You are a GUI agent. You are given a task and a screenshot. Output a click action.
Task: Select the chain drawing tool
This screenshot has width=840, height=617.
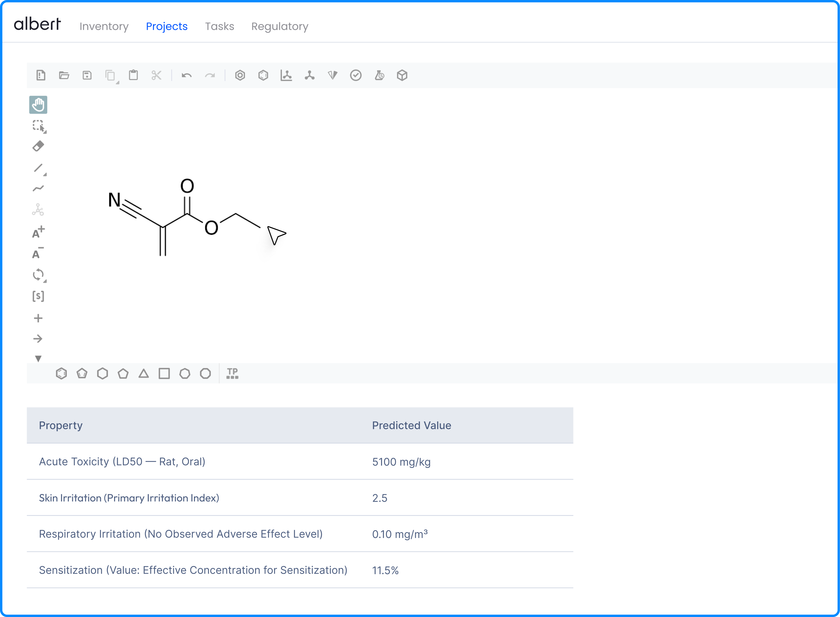tap(38, 188)
